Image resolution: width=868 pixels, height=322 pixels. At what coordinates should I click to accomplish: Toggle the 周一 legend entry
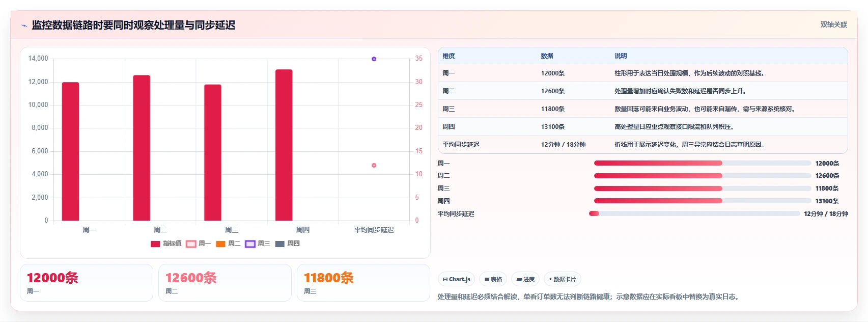tap(199, 244)
